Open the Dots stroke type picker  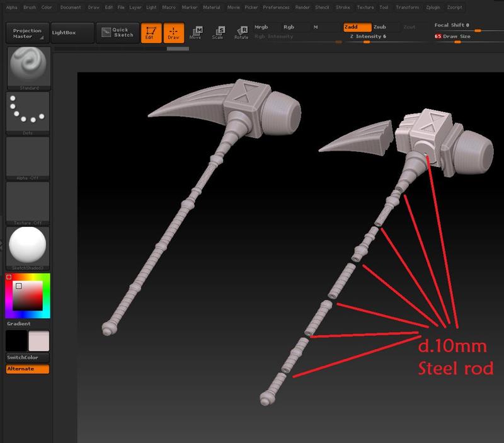(x=27, y=112)
